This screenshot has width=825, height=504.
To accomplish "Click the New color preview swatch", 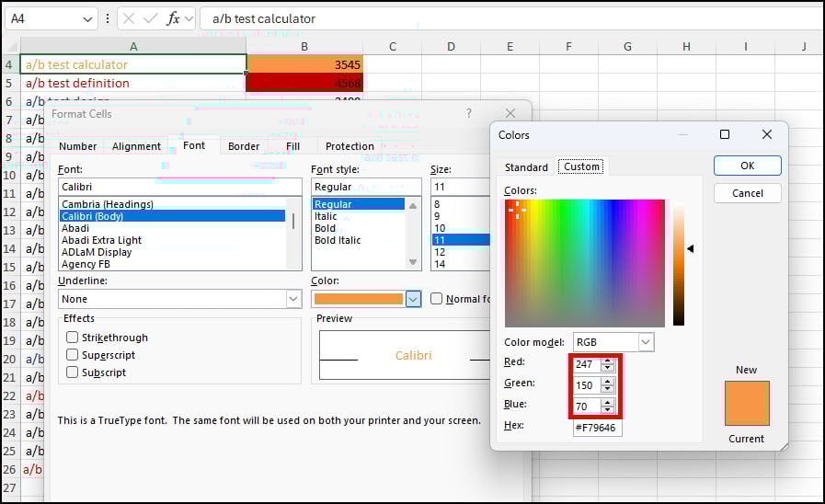I will [747, 403].
